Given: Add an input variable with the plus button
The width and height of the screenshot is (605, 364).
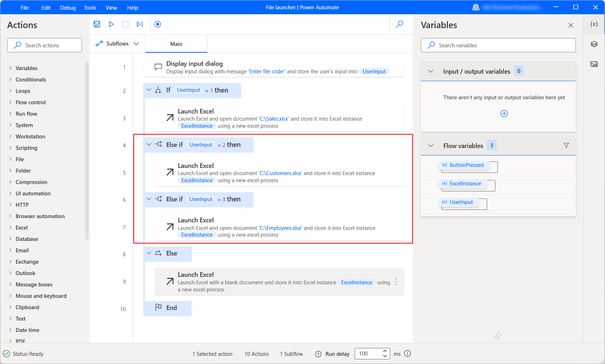Looking at the screenshot, I should coord(504,114).
